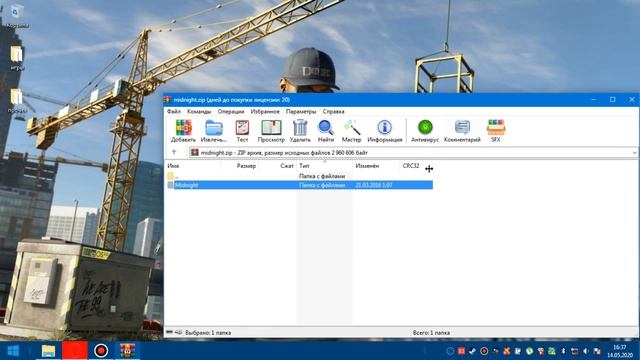Image resolution: width=640 pixels, height=360 pixels.
Task: Click the status bar key icon
Action: click(x=178, y=333)
